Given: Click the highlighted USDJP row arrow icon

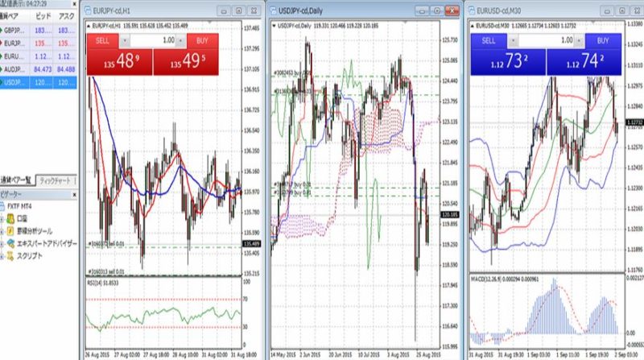Looking at the screenshot, I should [2, 83].
